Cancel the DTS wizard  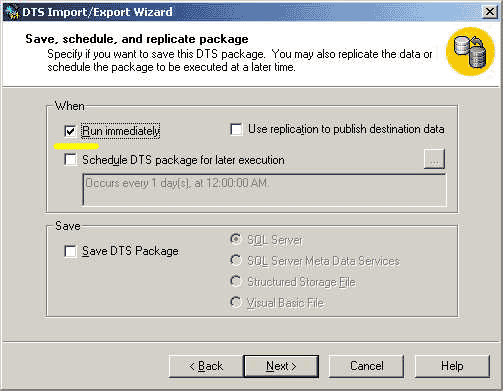pyautogui.click(x=366, y=366)
